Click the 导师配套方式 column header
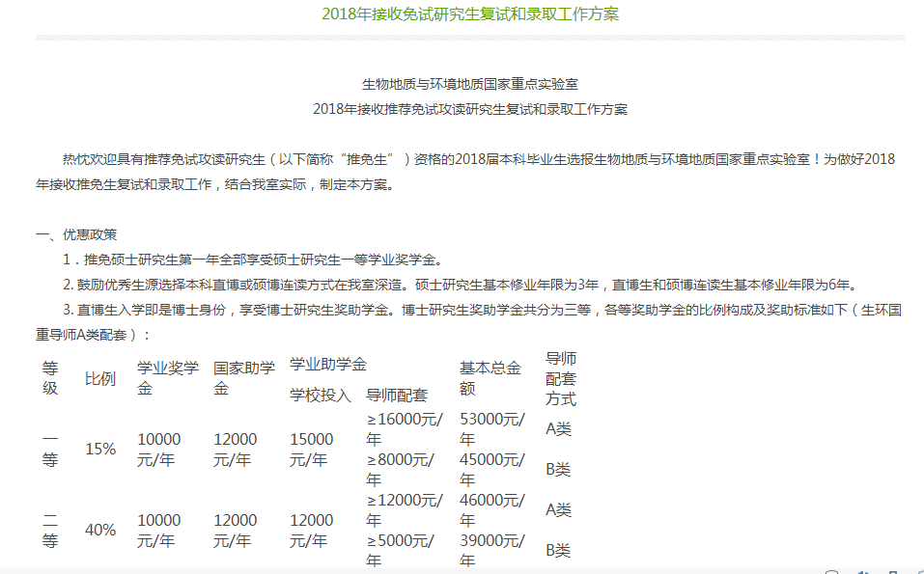 coord(561,378)
